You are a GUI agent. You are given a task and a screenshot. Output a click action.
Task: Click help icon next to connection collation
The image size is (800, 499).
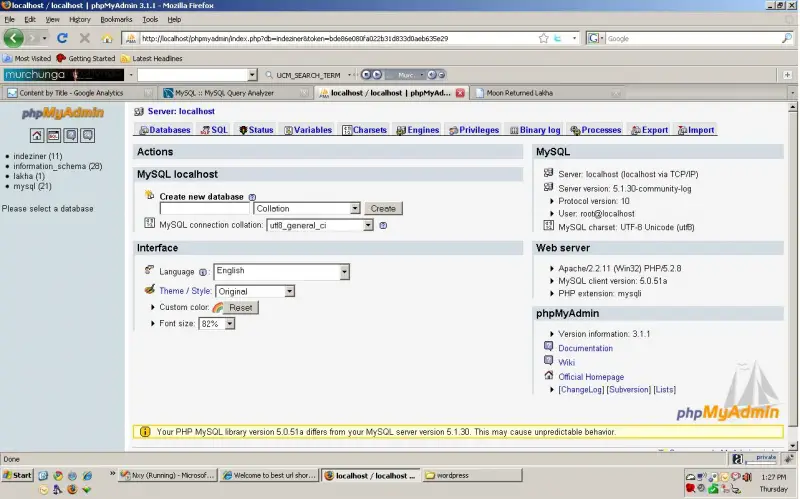point(383,226)
